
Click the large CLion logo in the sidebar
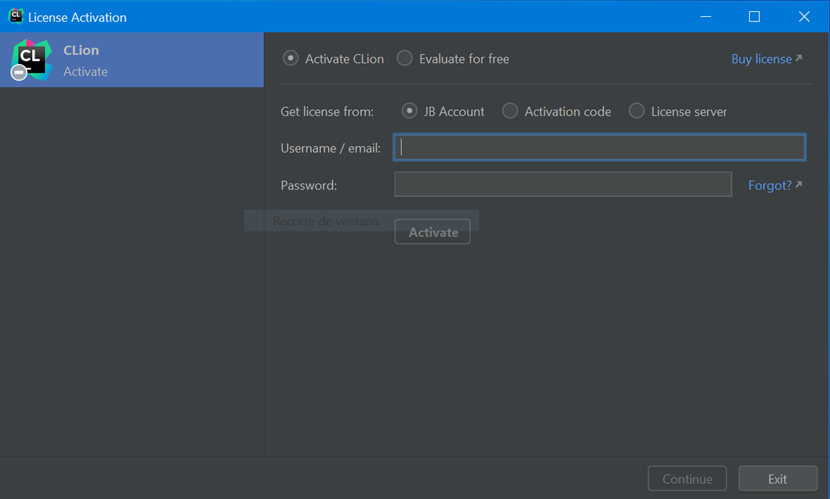click(31, 59)
